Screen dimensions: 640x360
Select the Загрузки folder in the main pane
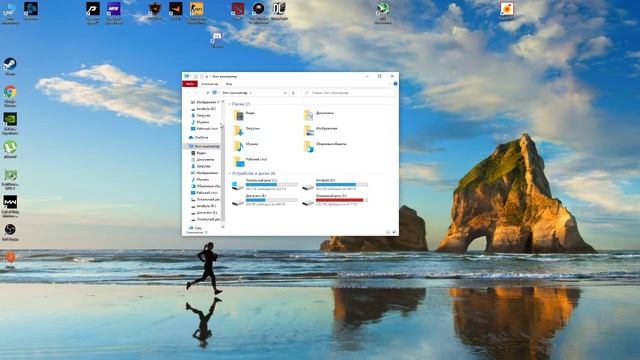pos(247,130)
